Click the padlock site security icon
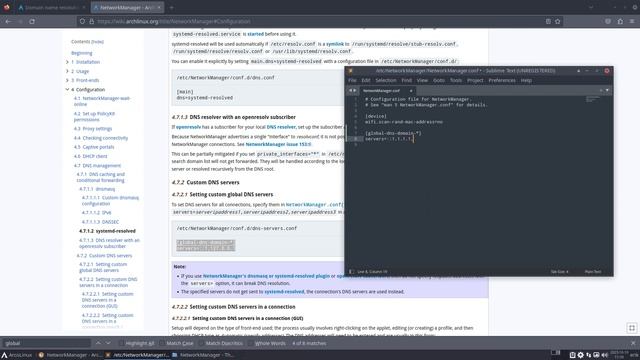Screen dimensions: 640x360 point(91,21)
